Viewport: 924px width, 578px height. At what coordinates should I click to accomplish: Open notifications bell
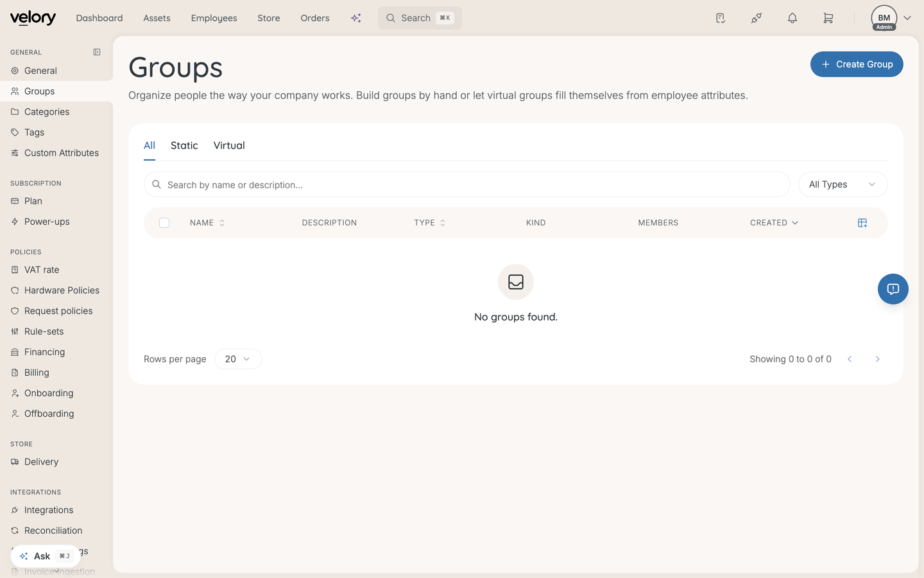[x=792, y=18]
